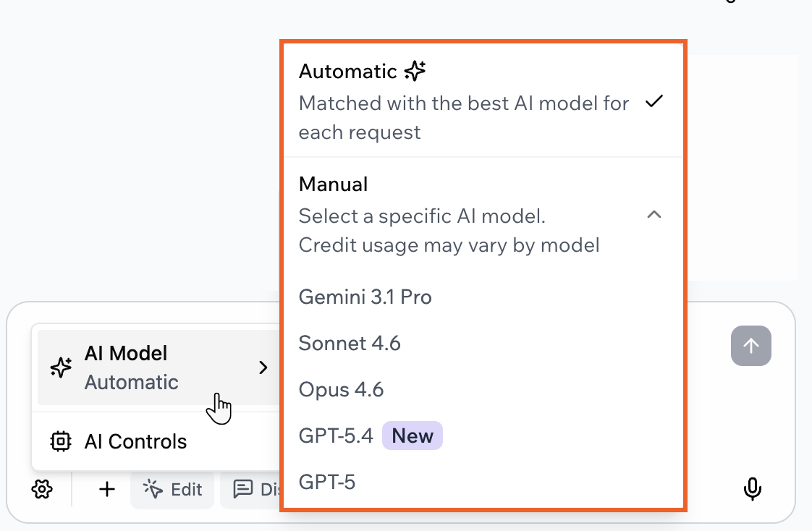Click the chat bubble icon on the Discuss button
The image size is (812, 531).
(244, 489)
